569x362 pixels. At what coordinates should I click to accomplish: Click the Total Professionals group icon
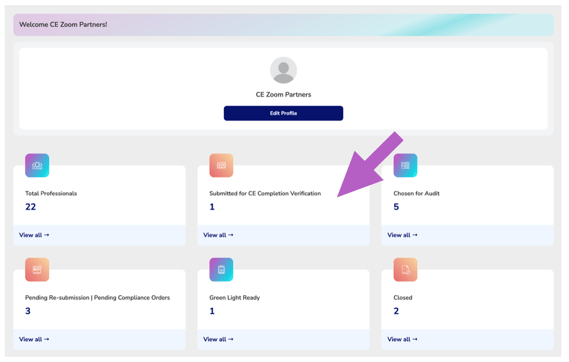(37, 165)
